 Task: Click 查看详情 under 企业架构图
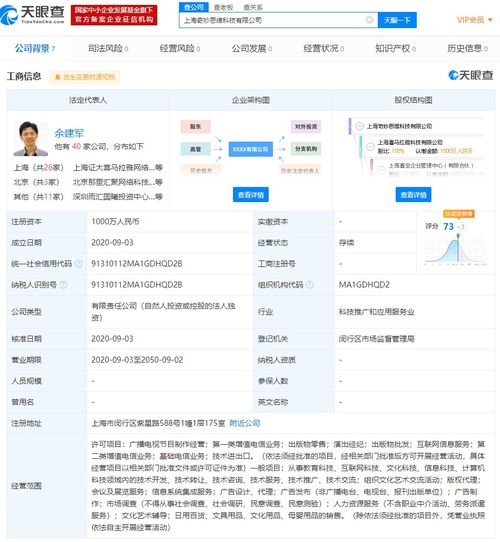tap(250, 195)
